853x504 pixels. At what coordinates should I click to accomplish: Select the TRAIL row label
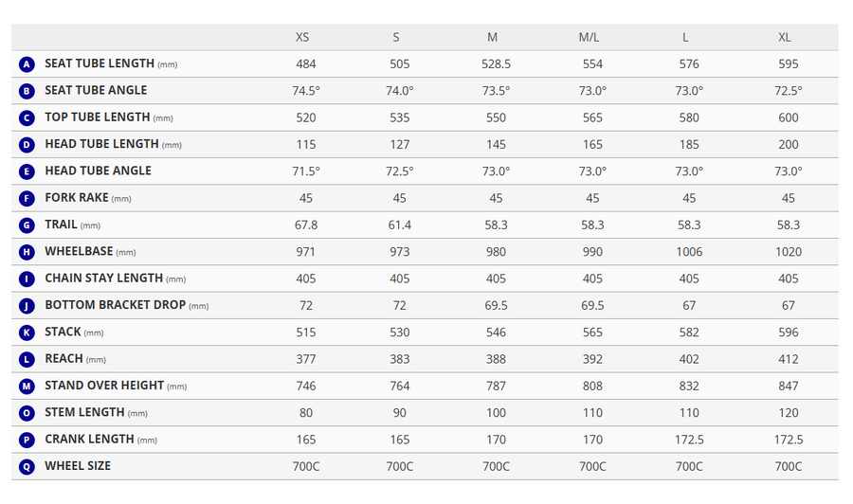(61, 225)
